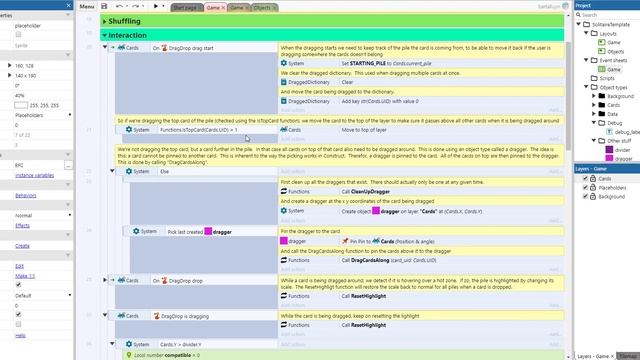Click the local variable icon beside compatible
Viewport: 640px width, 360px height.
point(129,355)
